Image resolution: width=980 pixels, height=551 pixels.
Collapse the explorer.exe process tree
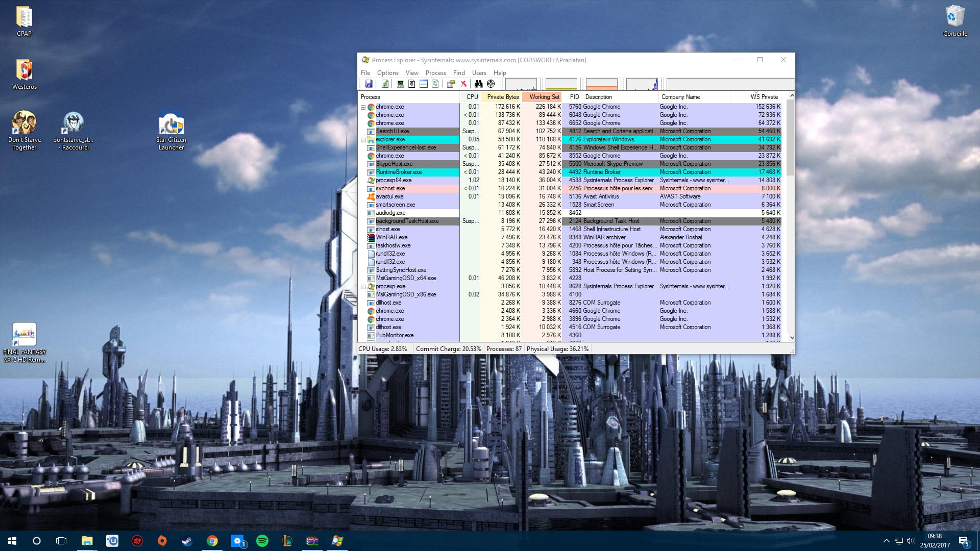363,140
